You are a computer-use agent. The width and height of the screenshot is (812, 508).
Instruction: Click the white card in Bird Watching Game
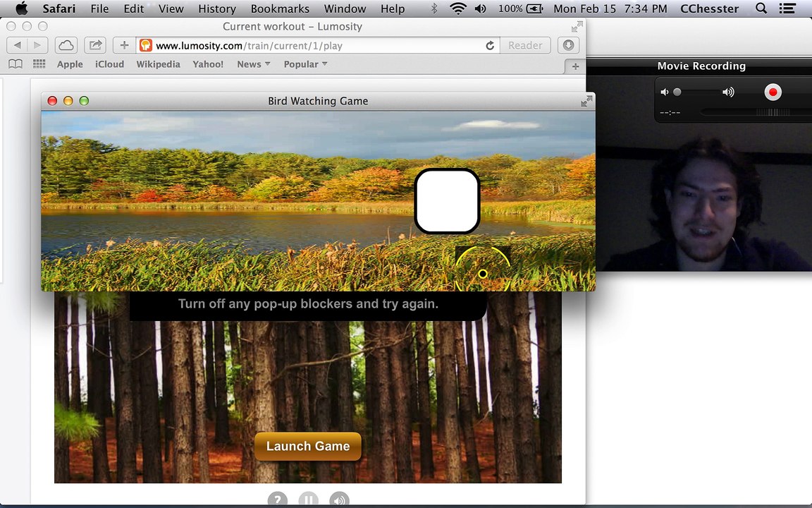pyautogui.click(x=447, y=201)
